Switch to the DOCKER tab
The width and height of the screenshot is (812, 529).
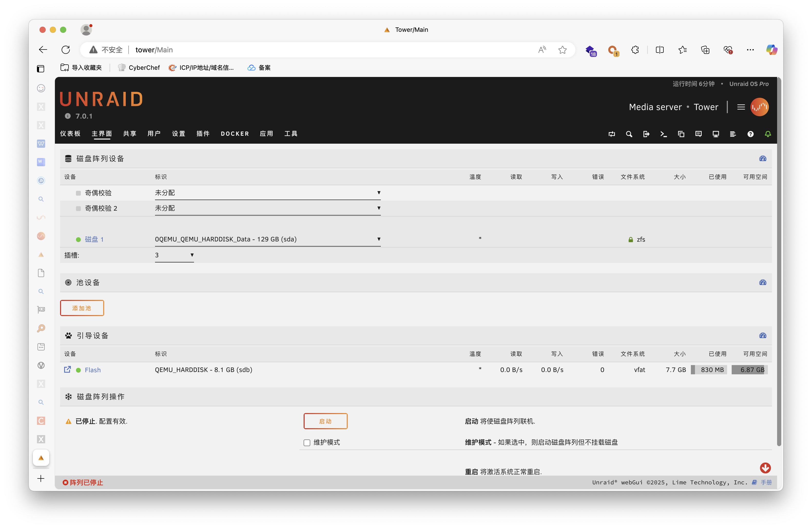(x=235, y=134)
